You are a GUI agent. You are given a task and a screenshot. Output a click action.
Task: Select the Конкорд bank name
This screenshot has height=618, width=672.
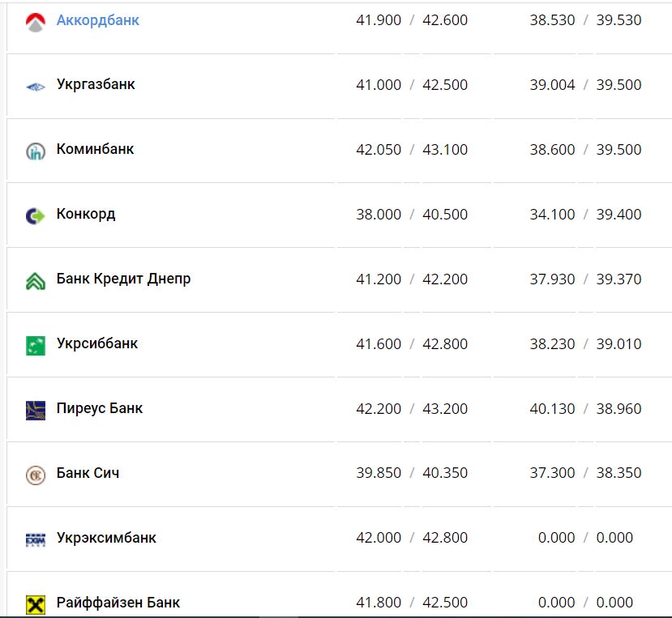coord(86,214)
